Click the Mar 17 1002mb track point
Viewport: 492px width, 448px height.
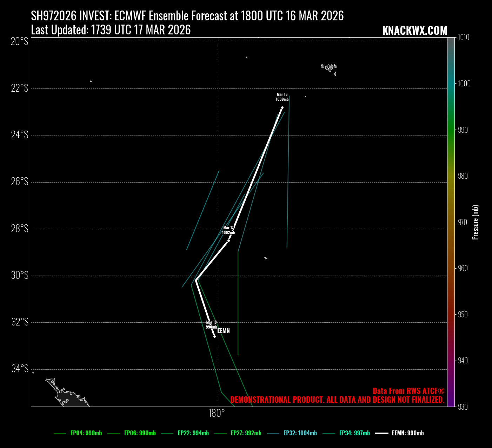click(228, 241)
